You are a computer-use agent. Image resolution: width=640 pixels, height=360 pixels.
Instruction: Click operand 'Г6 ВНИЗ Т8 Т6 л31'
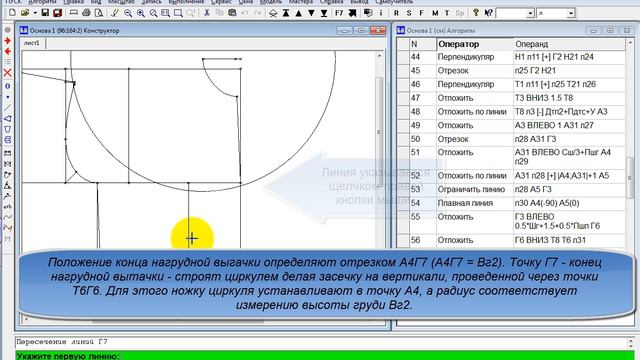tap(550, 240)
